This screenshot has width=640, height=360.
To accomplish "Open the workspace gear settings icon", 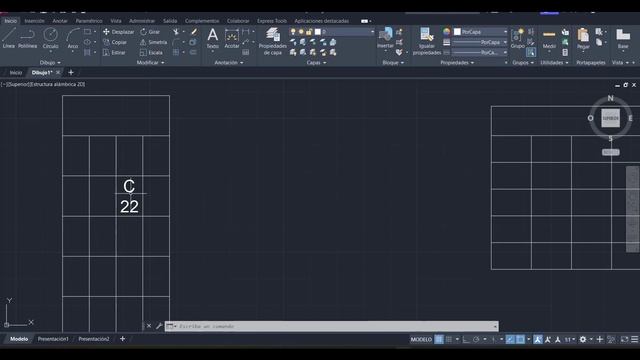I will [583, 340].
